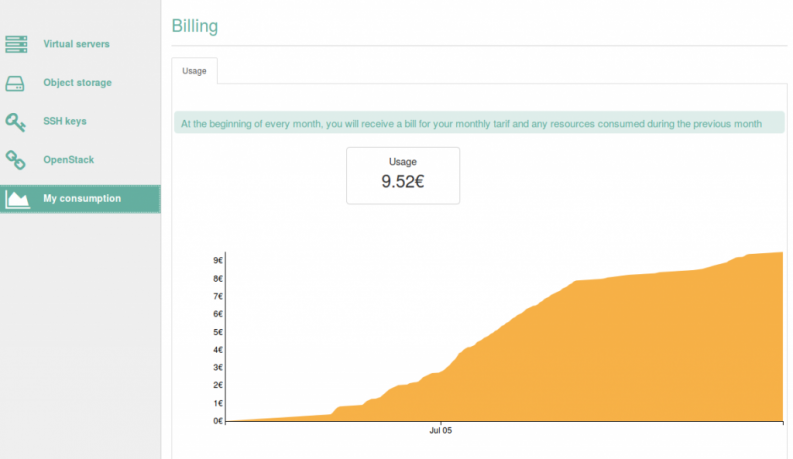The height and width of the screenshot is (459, 793).
Task: Click the monthly bill information banner
Action: 470,124
